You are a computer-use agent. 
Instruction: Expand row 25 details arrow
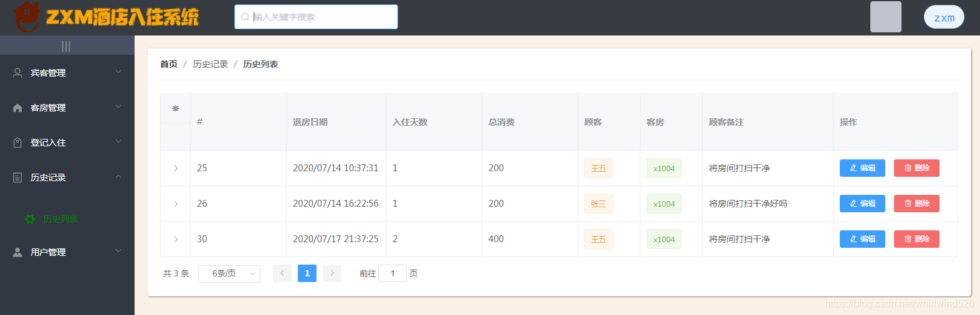(x=176, y=168)
